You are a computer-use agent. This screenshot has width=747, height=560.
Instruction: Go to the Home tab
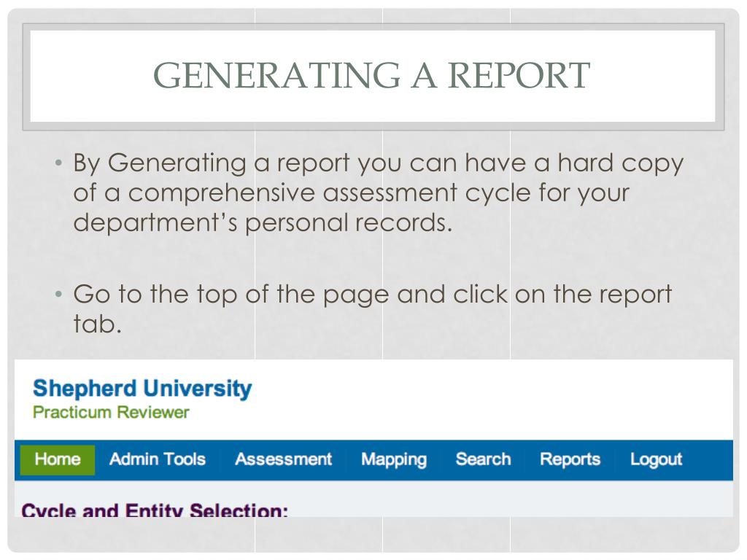pyautogui.click(x=57, y=459)
